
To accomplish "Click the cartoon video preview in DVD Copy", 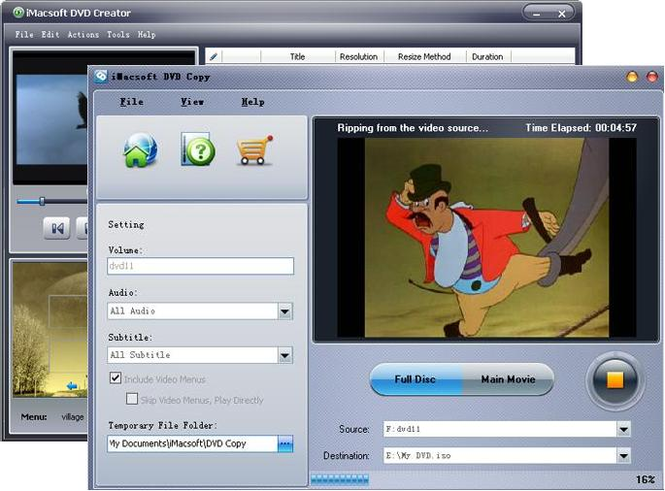I will [x=486, y=237].
